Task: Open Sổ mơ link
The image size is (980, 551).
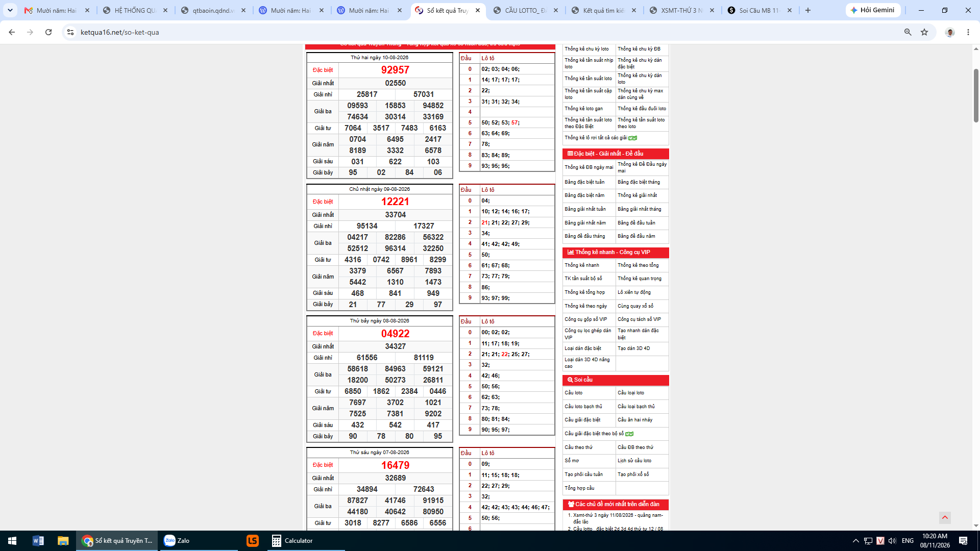Action: tap(572, 461)
